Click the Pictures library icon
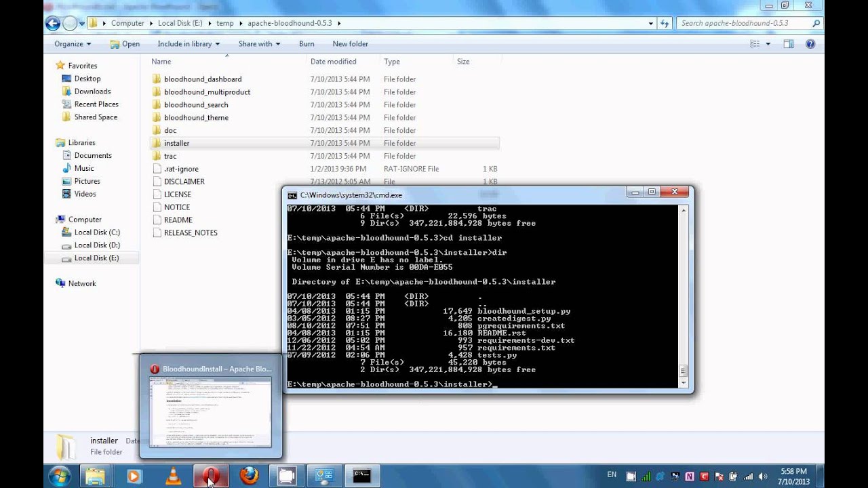The height and width of the screenshot is (488, 868). click(x=66, y=181)
